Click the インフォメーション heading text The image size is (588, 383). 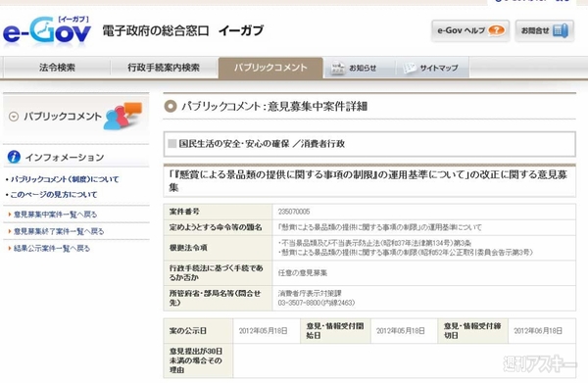[65, 158]
